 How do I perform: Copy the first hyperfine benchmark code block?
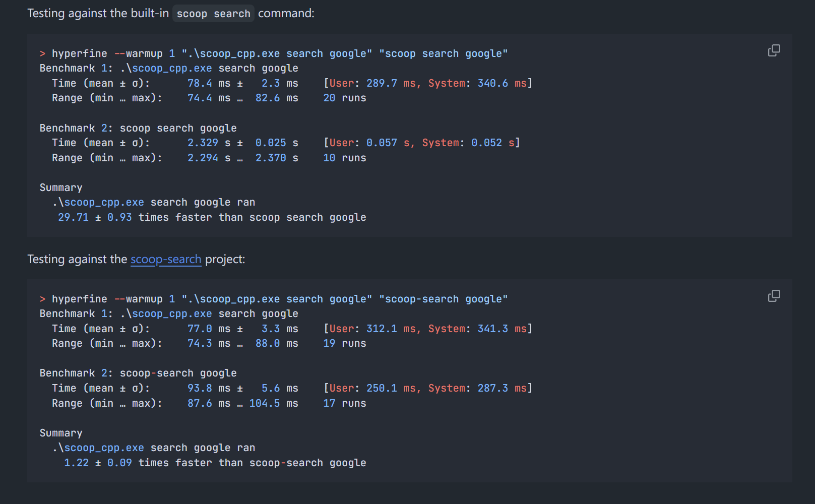point(774,50)
